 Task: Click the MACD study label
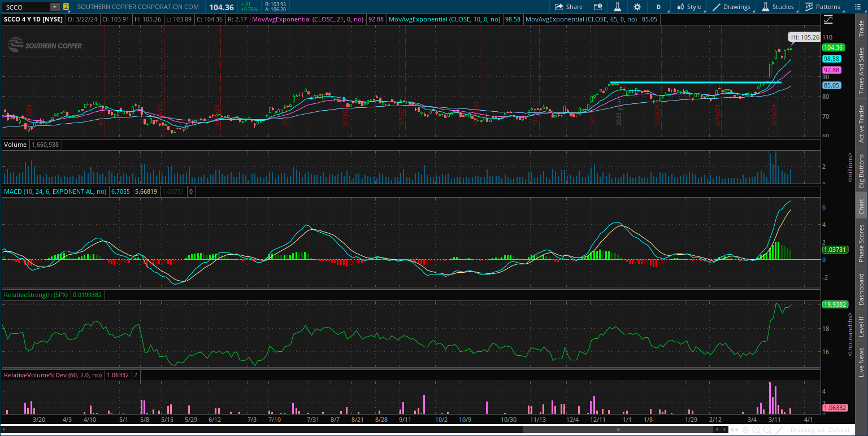55,191
